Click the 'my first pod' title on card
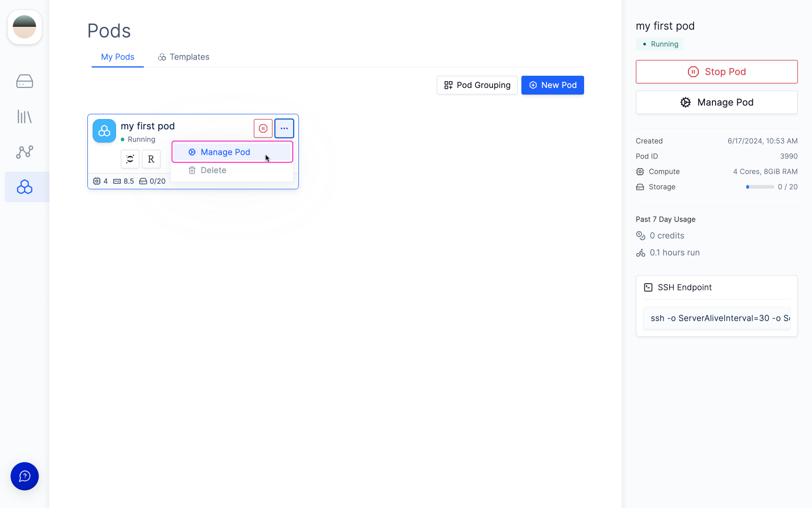812x508 pixels. click(x=148, y=126)
